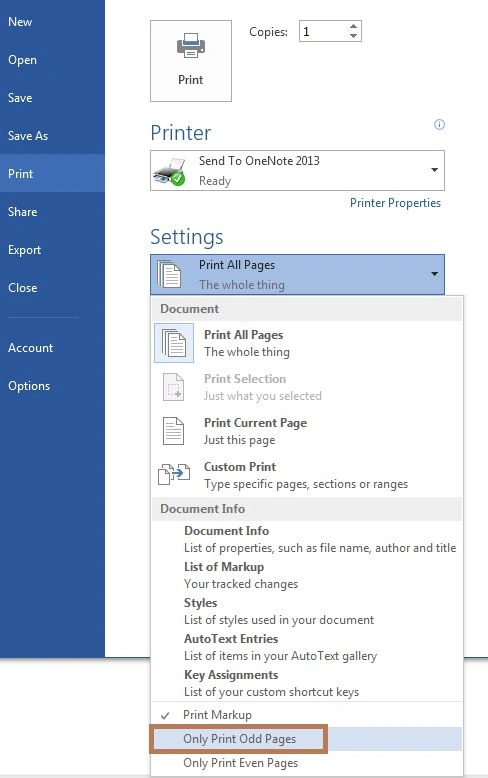Click the printer info icon
488x778 pixels.
click(439, 125)
